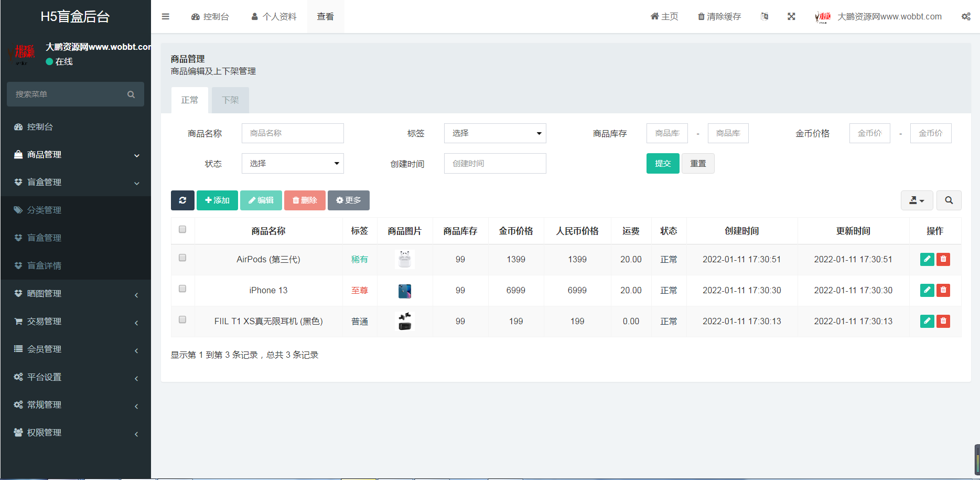This screenshot has width=980, height=480.
Task: Click 清除缓存 to clear the cache
Action: [719, 16]
